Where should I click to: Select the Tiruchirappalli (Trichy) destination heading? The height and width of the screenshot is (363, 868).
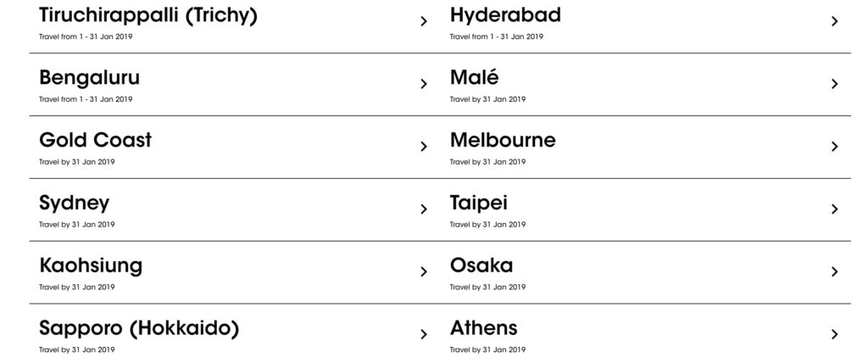148,15
